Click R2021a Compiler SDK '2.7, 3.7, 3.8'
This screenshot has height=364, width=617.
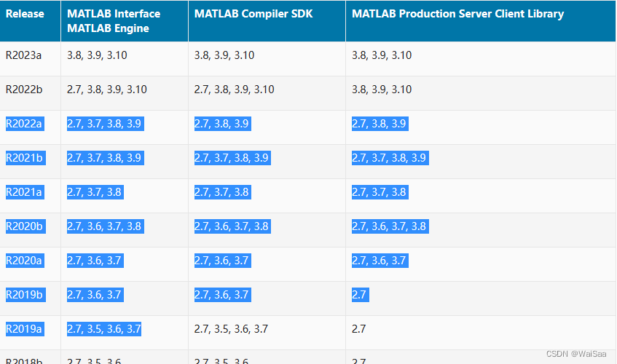[223, 191]
